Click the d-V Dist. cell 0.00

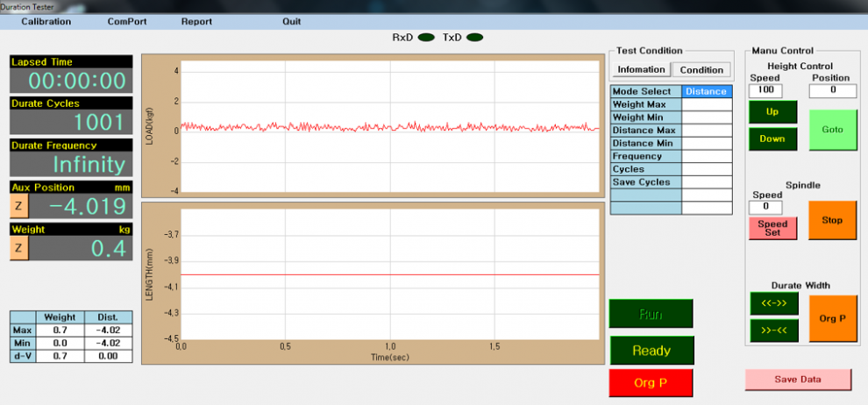coord(109,356)
